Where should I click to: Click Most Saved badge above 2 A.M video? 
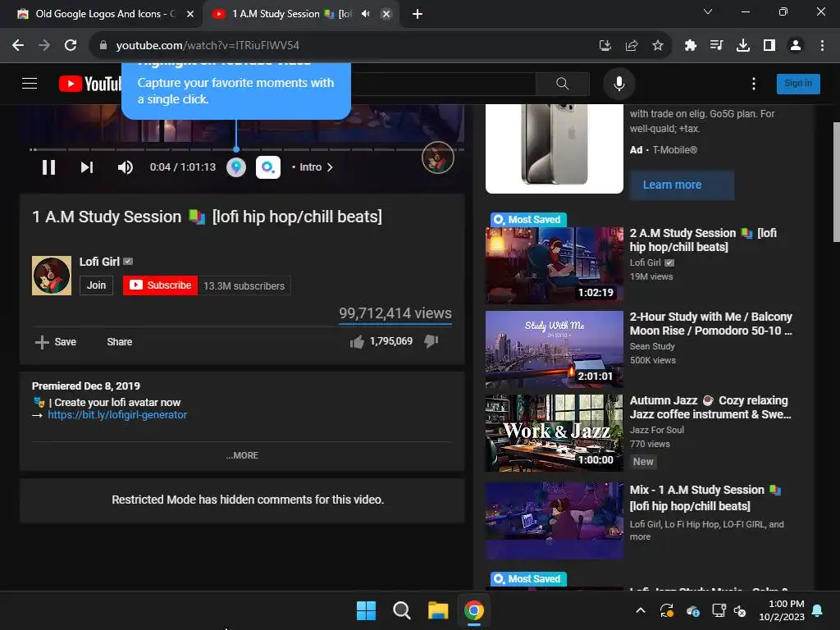(x=528, y=220)
